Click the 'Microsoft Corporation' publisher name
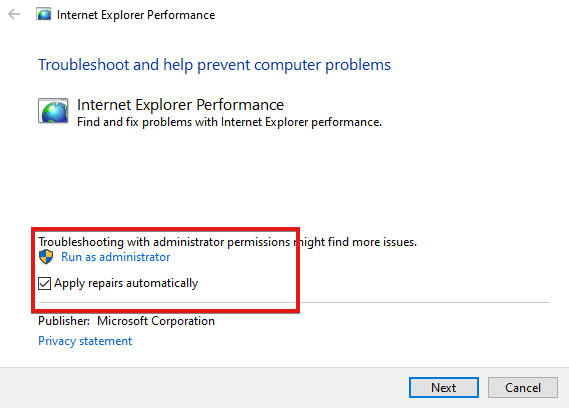Screen dimensions: 569x408 point(156,321)
